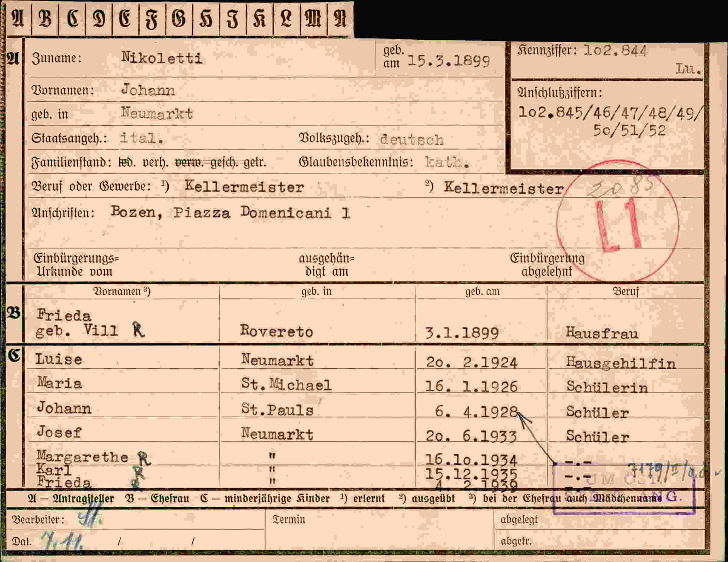Click the child name Josef
The image size is (728, 562).
pos(59,432)
